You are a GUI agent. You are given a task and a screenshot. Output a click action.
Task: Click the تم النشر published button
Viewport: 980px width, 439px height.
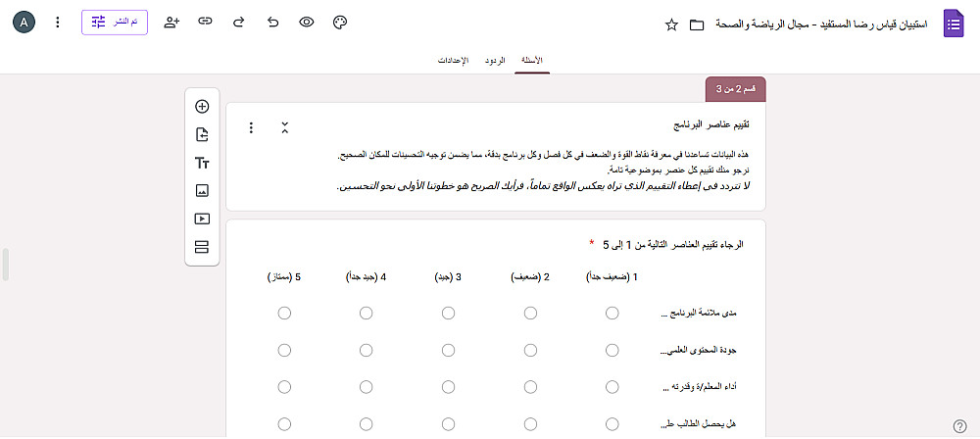115,22
